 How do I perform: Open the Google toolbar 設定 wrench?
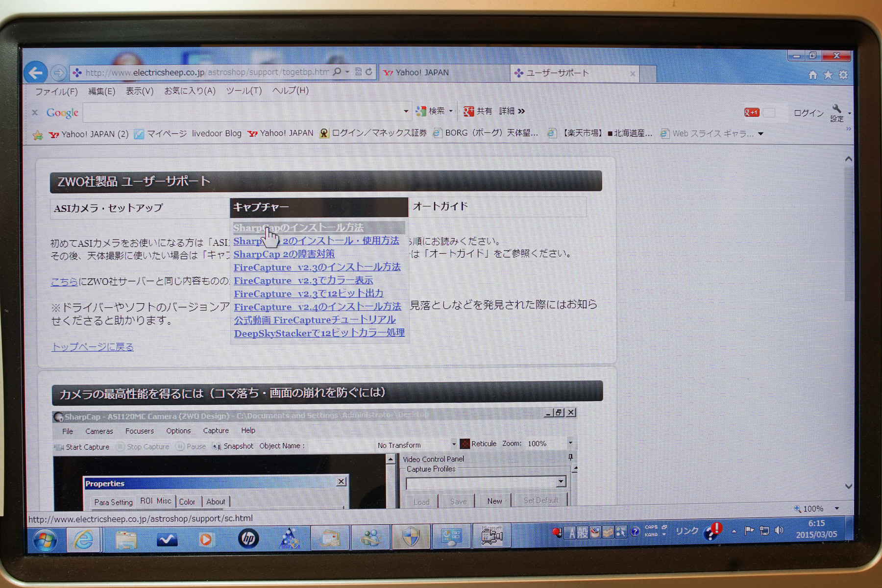836,113
